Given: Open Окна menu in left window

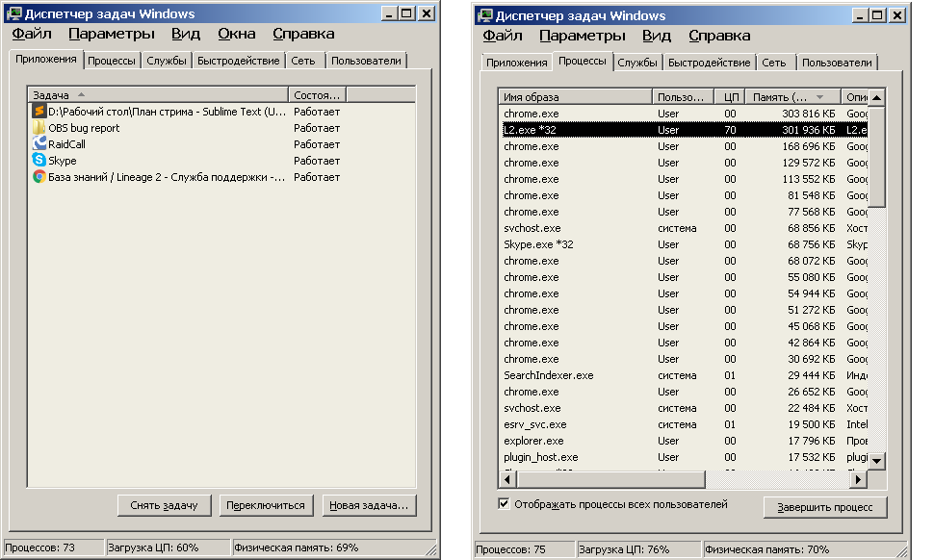Looking at the screenshot, I should (x=237, y=34).
